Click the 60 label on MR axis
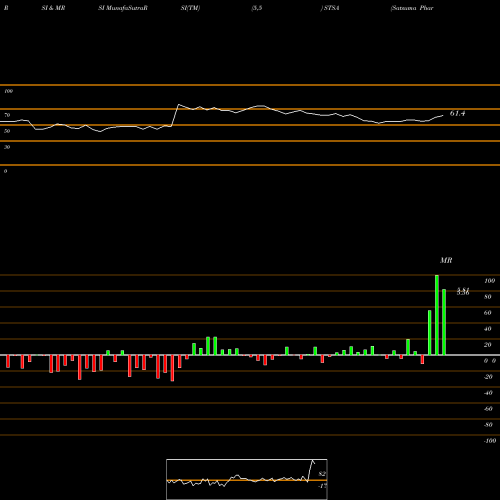The width and height of the screenshot is (500, 500). point(488,313)
